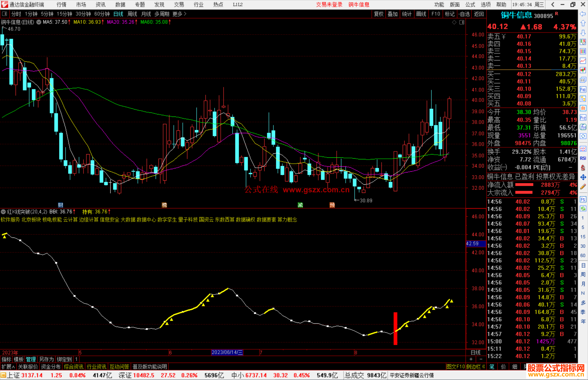The width and height of the screenshot is (588, 380).
Task: Toggle the sub-chart indicator round button
Action: [3, 212]
